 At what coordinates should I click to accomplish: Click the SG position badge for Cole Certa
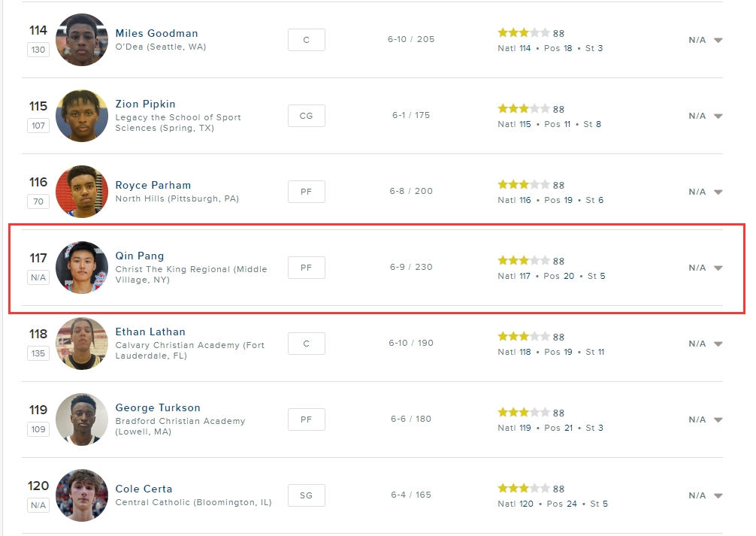coord(306,495)
